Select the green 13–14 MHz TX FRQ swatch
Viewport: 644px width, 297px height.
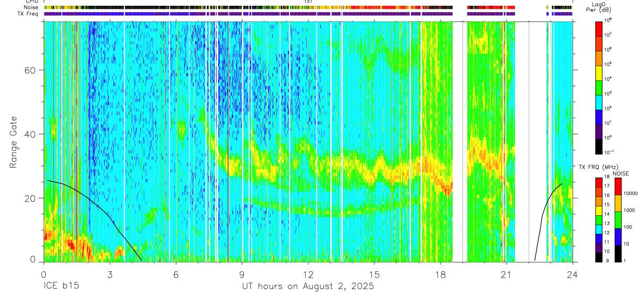599,219
